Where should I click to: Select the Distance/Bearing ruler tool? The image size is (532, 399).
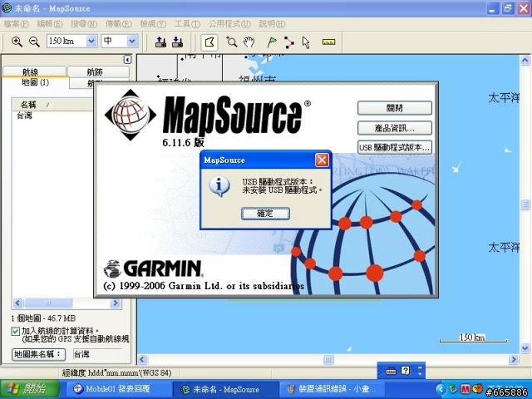[328, 42]
